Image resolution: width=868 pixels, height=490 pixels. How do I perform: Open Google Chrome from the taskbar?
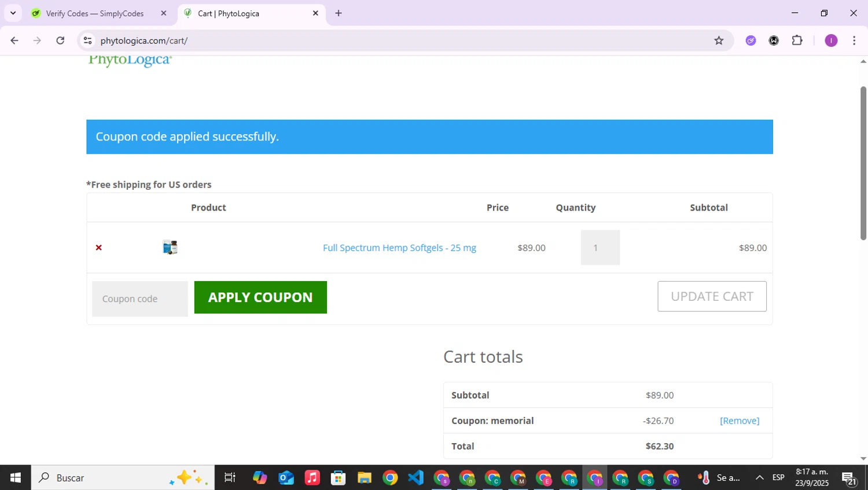tap(390, 478)
